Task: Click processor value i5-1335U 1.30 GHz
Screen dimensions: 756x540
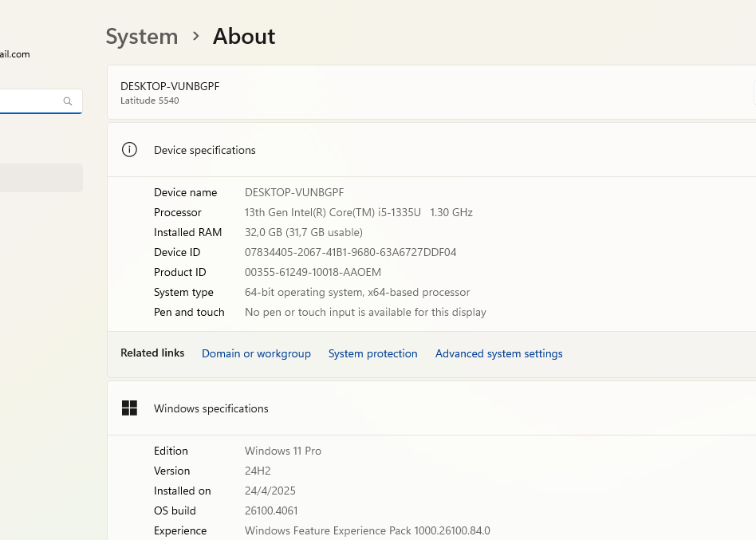Action: (358, 212)
